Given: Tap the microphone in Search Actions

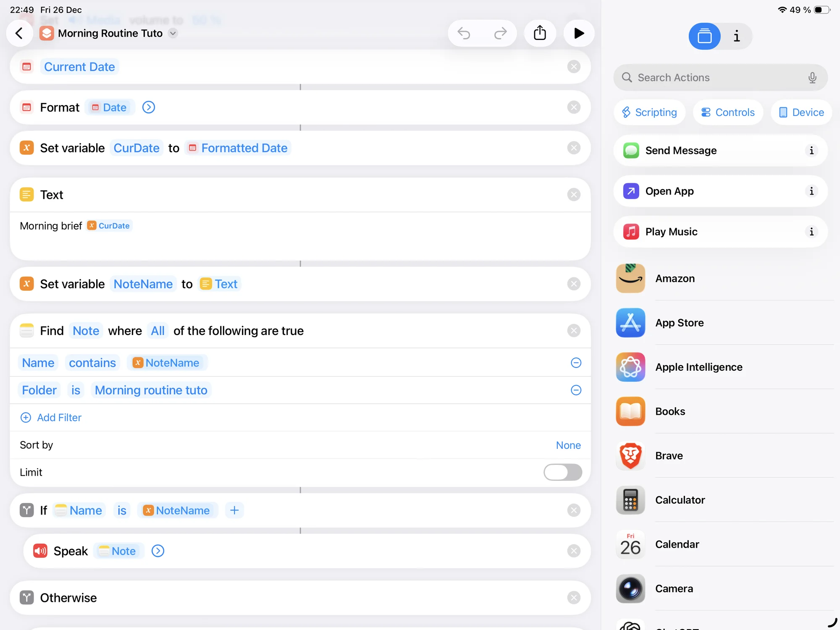Looking at the screenshot, I should (812, 78).
